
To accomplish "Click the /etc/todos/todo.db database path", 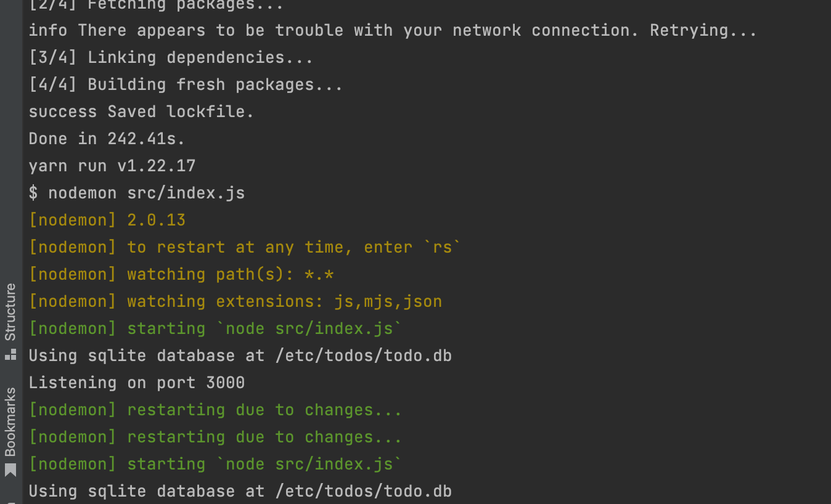I will 364,355.
